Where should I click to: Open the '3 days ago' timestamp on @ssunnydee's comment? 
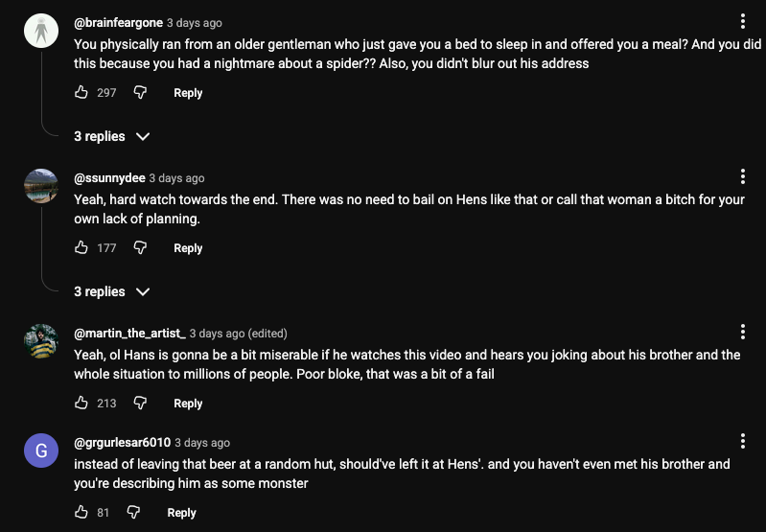point(176,178)
